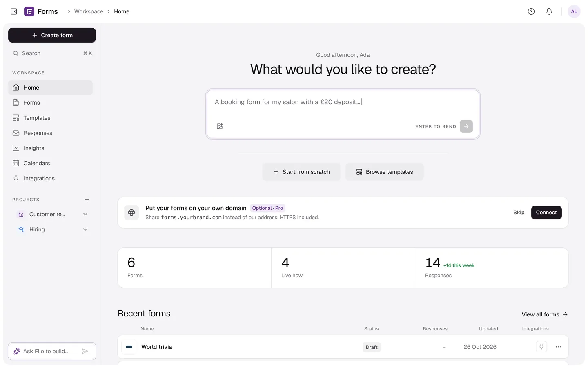This screenshot has width=588, height=368.
Task: Click 4 Live now stat card
Action: tap(343, 268)
